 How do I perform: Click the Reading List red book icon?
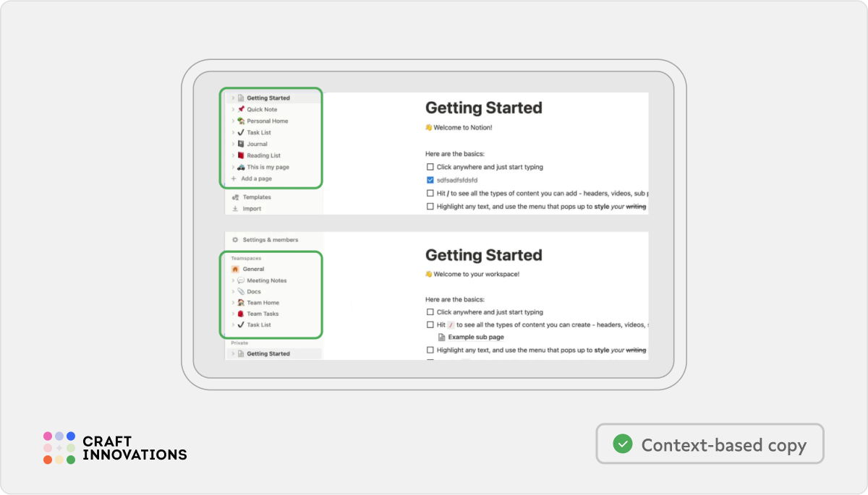pyautogui.click(x=241, y=155)
